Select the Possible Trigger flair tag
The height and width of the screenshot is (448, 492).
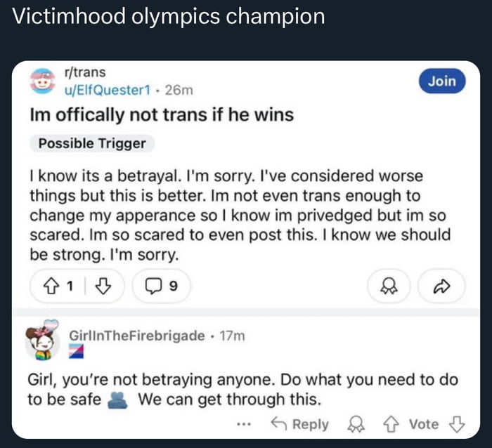click(92, 144)
